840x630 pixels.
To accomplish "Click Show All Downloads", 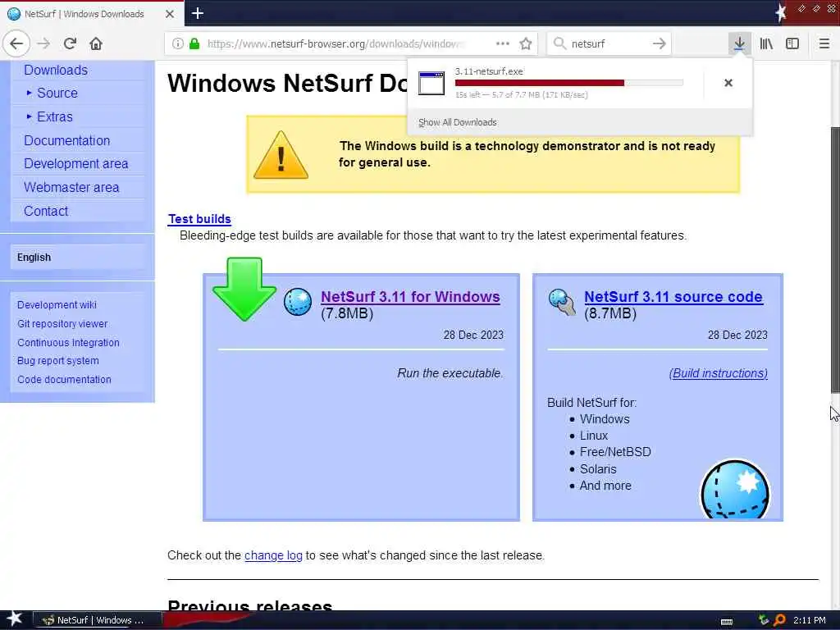I will [458, 123].
